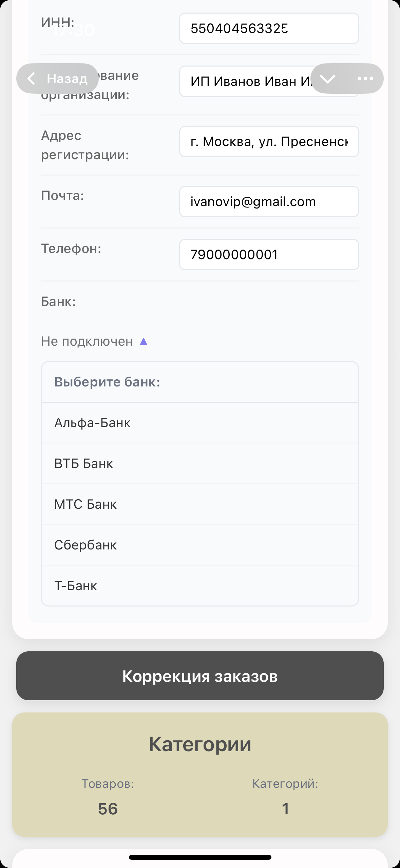Image resolution: width=400 pixels, height=868 pixels.
Task: Choose ВТБ Банк option
Action: click(200, 464)
